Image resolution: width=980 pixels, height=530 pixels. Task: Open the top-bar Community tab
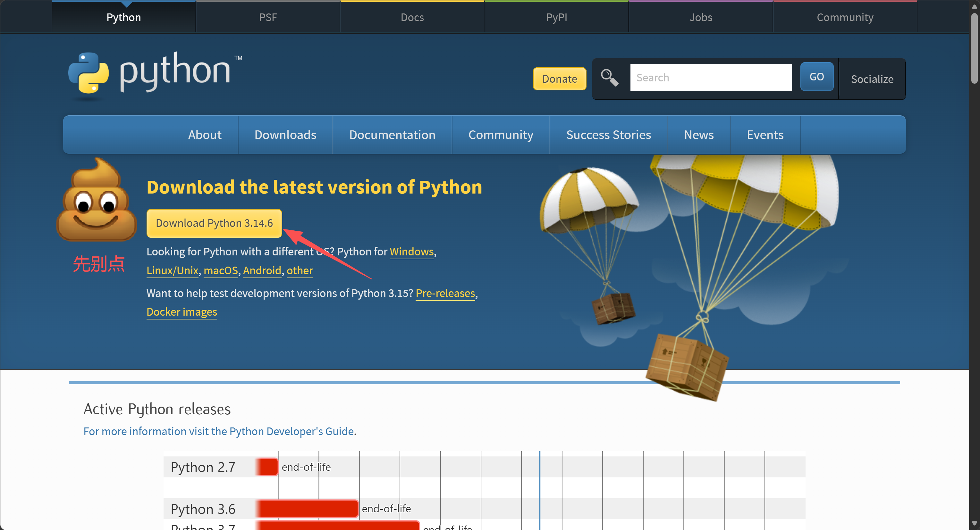pos(845,17)
